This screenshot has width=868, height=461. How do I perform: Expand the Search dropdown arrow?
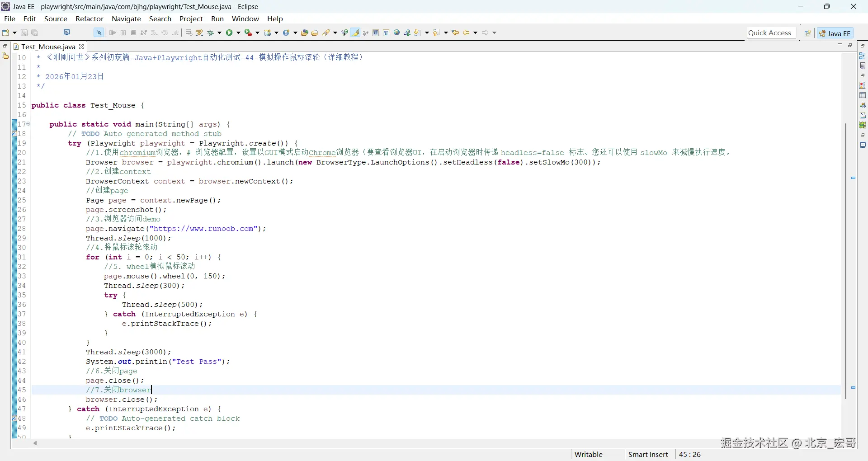[335, 33]
